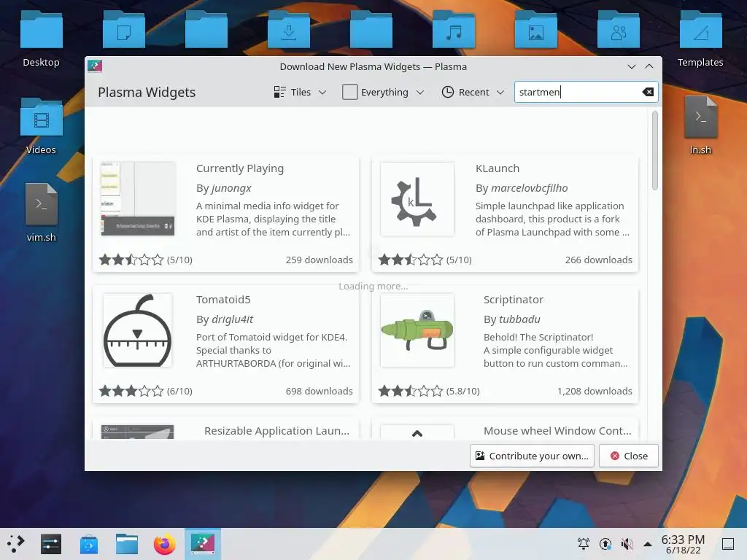
Task: Select the Tomatoid5 tomato timer thumbnail
Action: pos(138,330)
